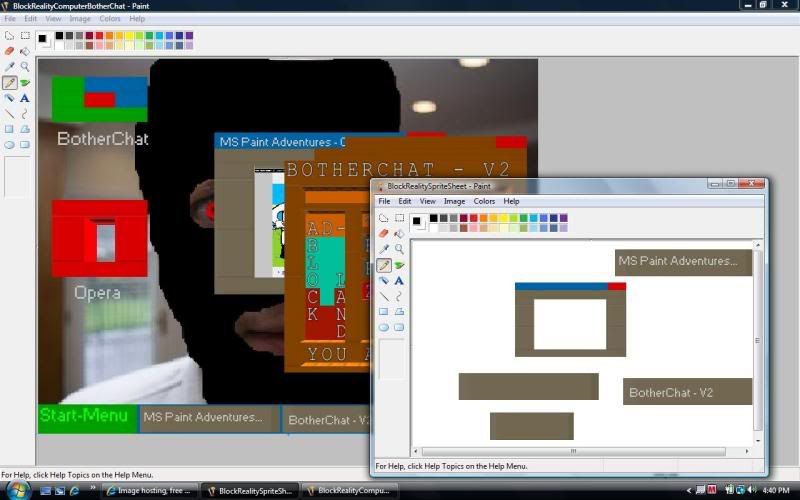Click horizontal scrollbar thumb in BlockRealitySpriteSheet window
Image resolution: width=800 pixels, height=500 pixels.
coord(573,452)
